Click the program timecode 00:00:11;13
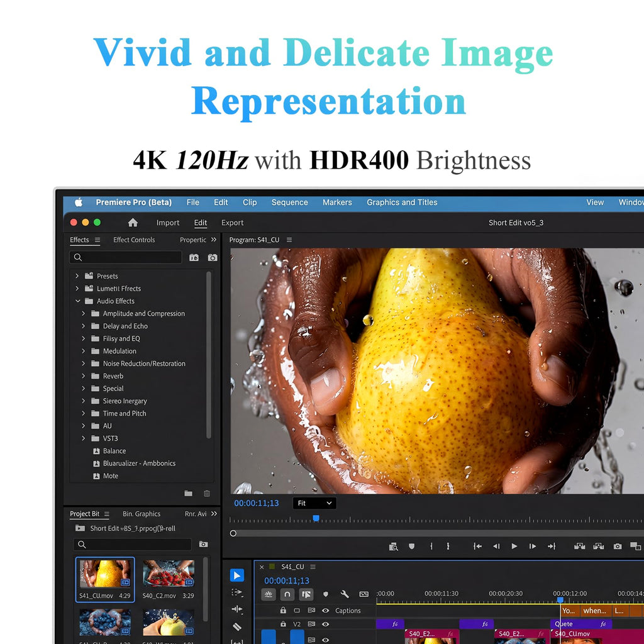Screen dimensions: 644x644 pos(257,503)
